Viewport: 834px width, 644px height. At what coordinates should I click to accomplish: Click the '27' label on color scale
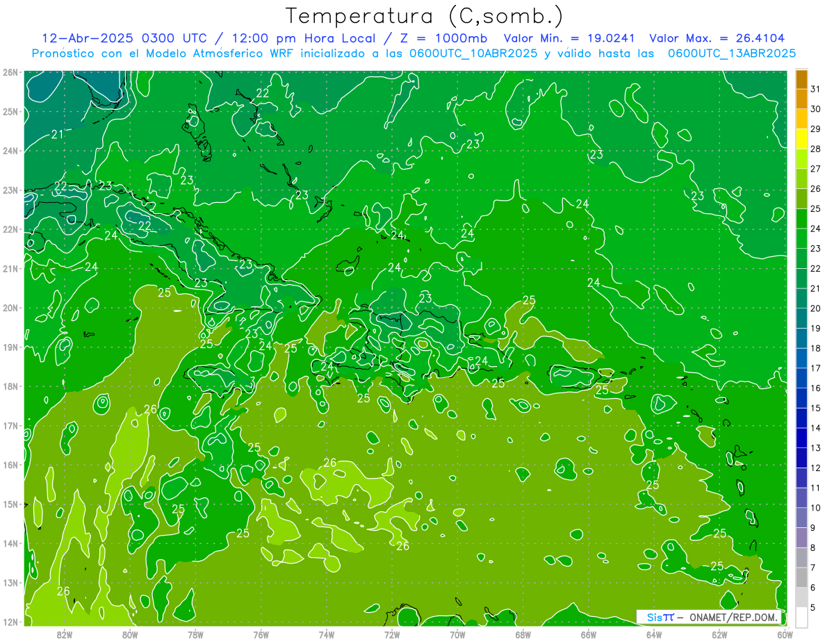pos(815,169)
